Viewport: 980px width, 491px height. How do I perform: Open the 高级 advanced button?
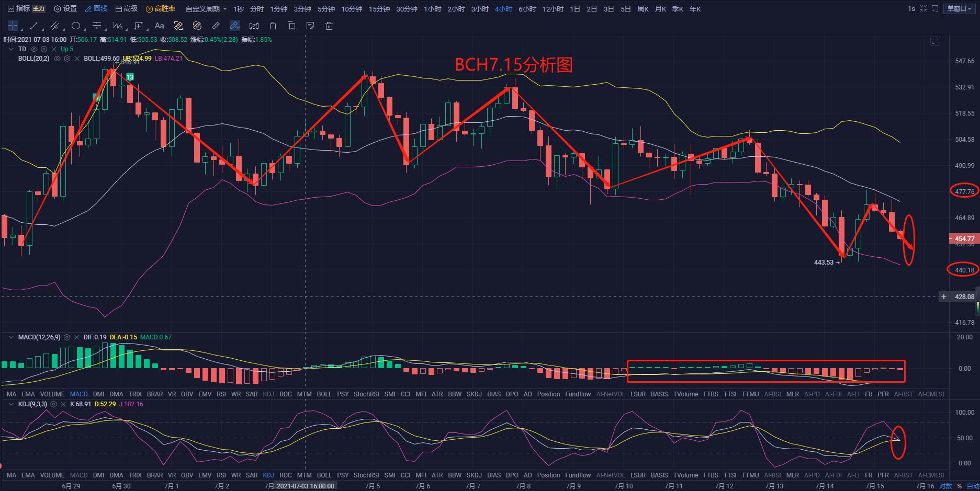[x=126, y=9]
